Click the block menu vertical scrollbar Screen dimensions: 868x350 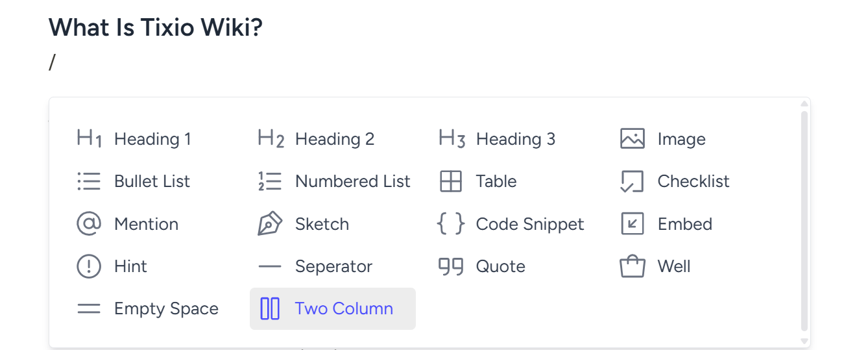coord(804,222)
